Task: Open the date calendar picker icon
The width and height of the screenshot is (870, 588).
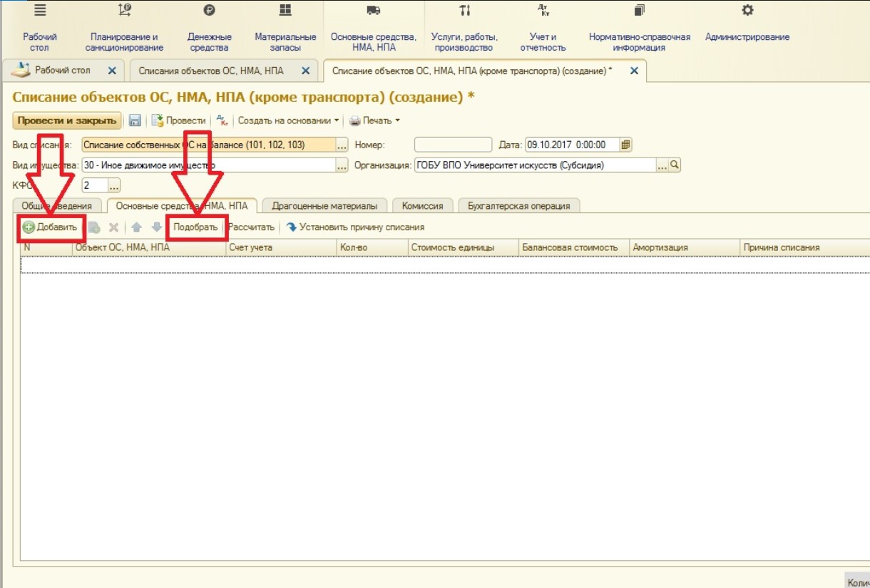Action: point(626,145)
